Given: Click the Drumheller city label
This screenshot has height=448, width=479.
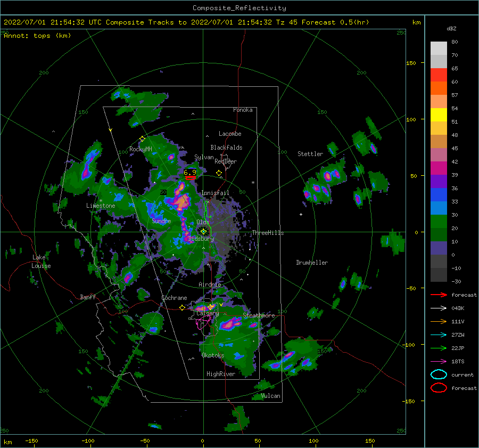Looking at the screenshot, I should [x=312, y=263].
